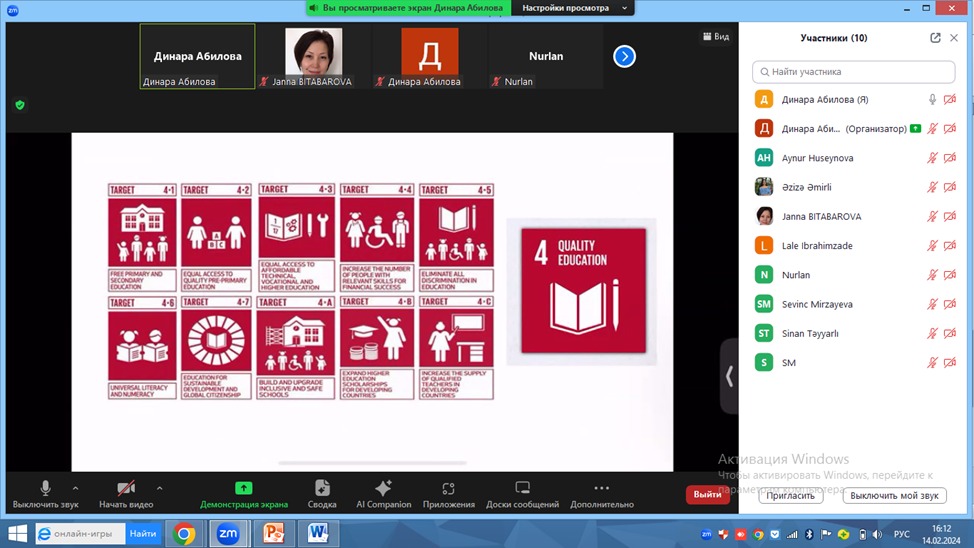This screenshot has width=974, height=548.
Task: Open clock showing 16:12 date
Action: (x=941, y=534)
